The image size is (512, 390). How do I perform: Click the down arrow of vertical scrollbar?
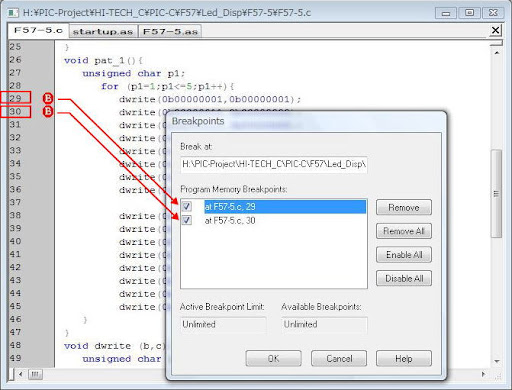[x=497, y=361]
